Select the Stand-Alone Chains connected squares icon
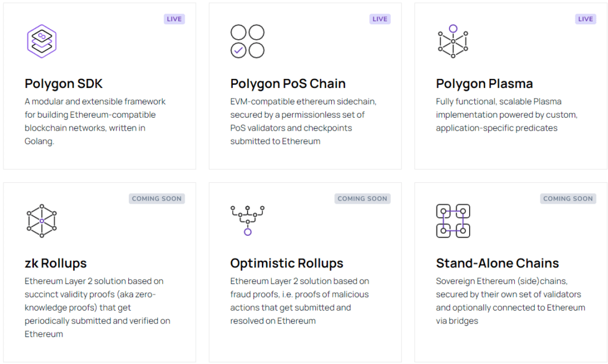This screenshot has width=608, height=364. click(452, 220)
